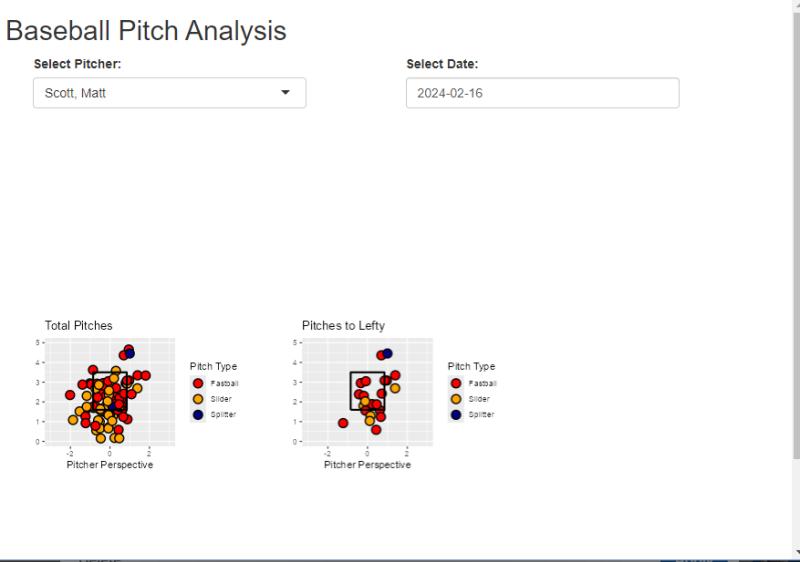The height and width of the screenshot is (562, 800).
Task: Click the Select Pitcher label
Action: [78, 64]
